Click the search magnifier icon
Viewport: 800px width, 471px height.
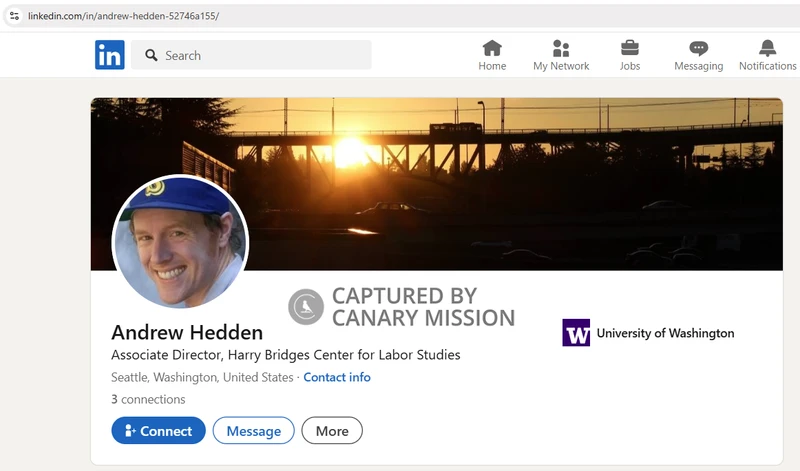[151, 55]
